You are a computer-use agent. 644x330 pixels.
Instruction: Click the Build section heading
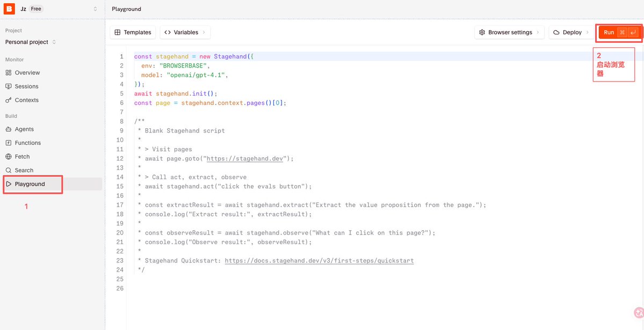pos(11,116)
